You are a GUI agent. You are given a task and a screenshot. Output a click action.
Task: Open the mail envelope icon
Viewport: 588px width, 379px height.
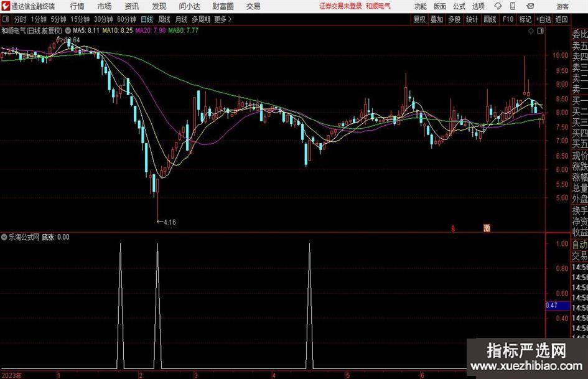click(x=530, y=6)
